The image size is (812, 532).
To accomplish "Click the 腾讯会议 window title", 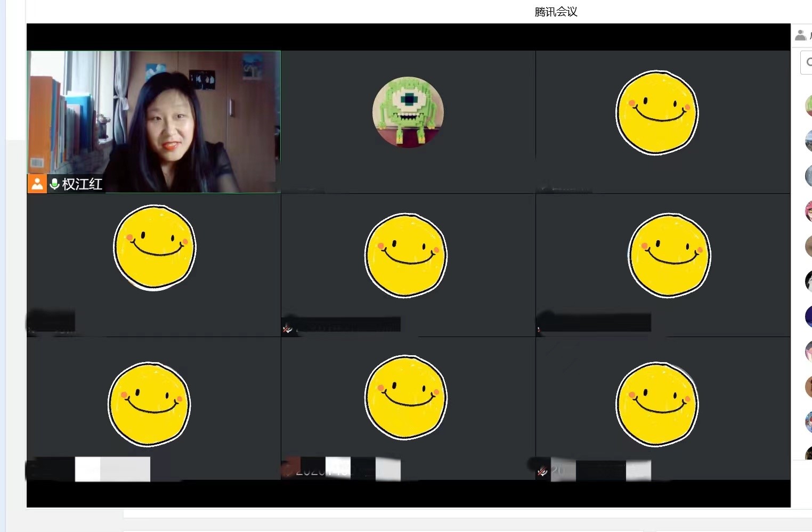I will tap(556, 12).
